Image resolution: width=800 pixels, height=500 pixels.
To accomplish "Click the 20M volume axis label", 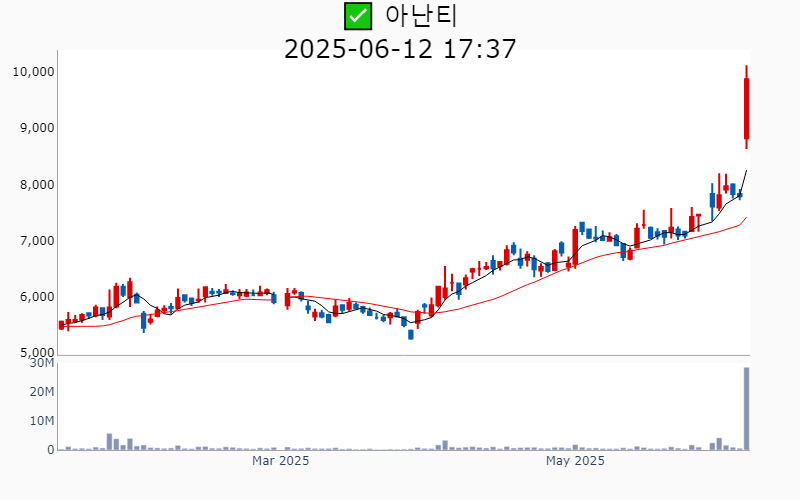I will (42, 392).
